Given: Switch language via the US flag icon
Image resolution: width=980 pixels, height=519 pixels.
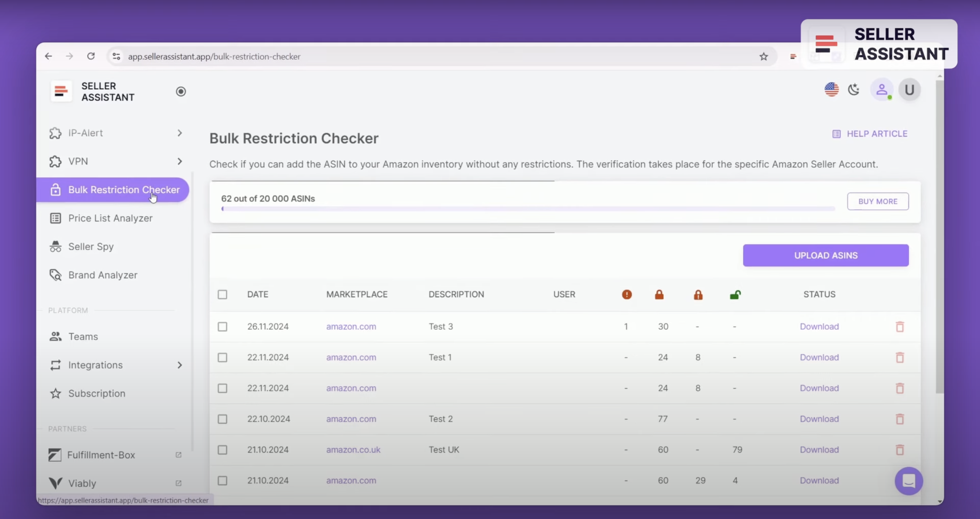Looking at the screenshot, I should click(x=831, y=89).
